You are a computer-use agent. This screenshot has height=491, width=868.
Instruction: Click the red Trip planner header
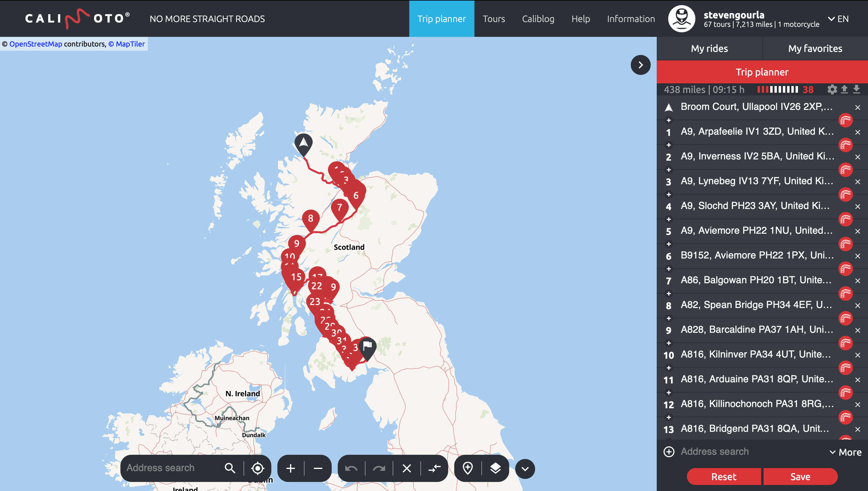click(x=762, y=72)
